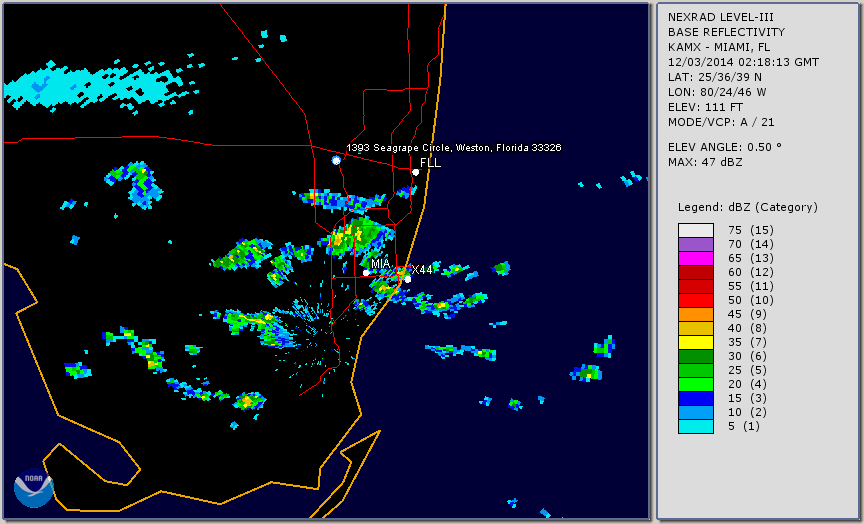Select the 40 dBZ gold legend swatch

point(695,328)
